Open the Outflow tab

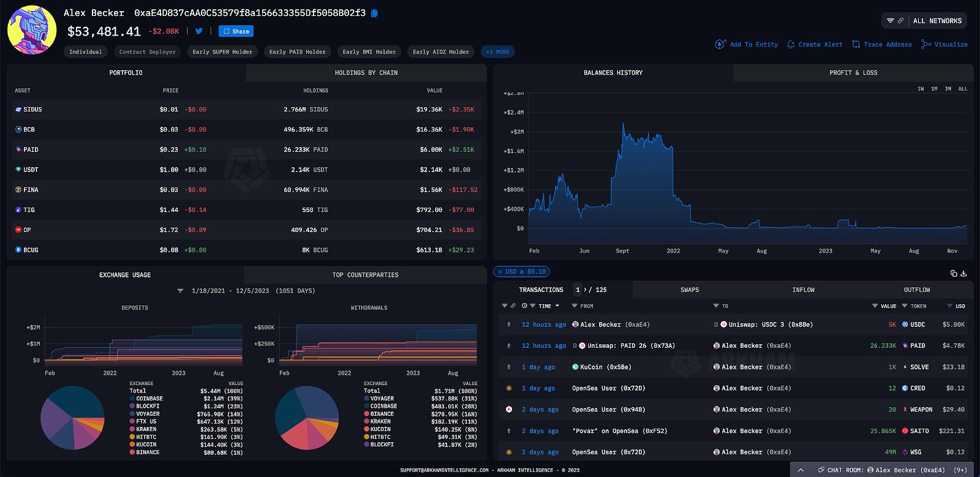(917, 290)
